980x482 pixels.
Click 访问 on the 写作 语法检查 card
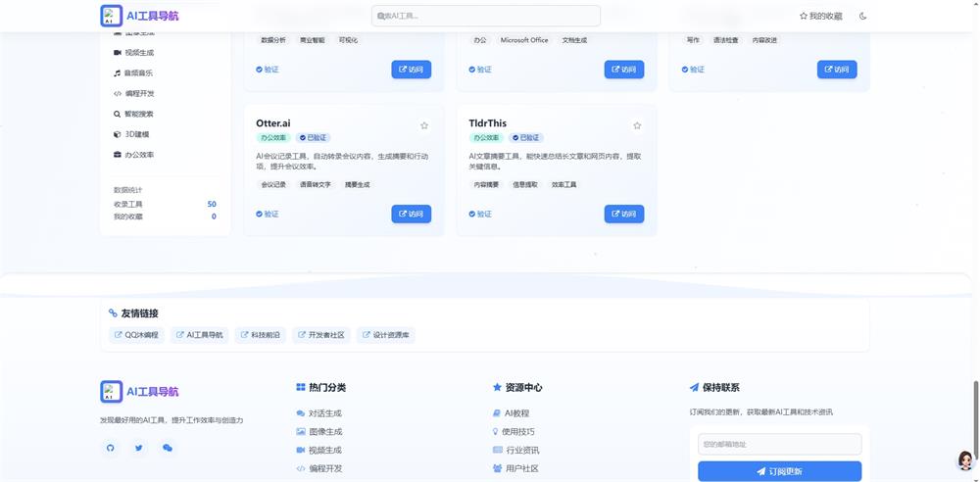837,70
